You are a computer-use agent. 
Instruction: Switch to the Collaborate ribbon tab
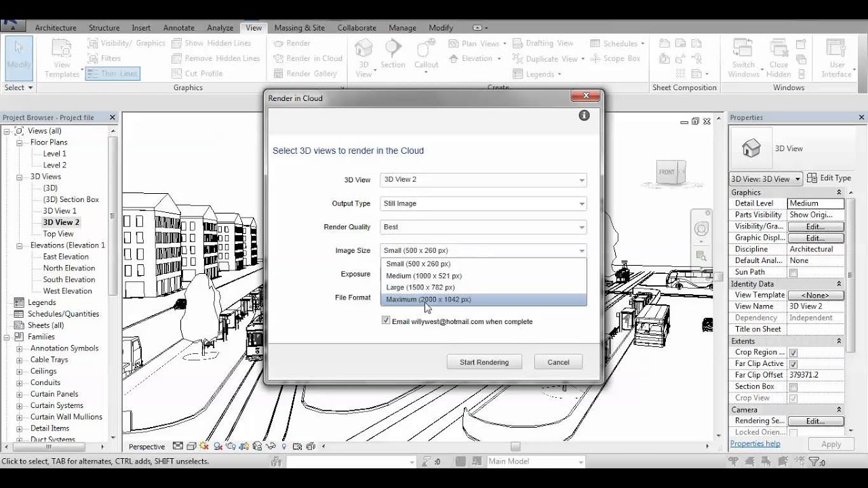pos(357,28)
